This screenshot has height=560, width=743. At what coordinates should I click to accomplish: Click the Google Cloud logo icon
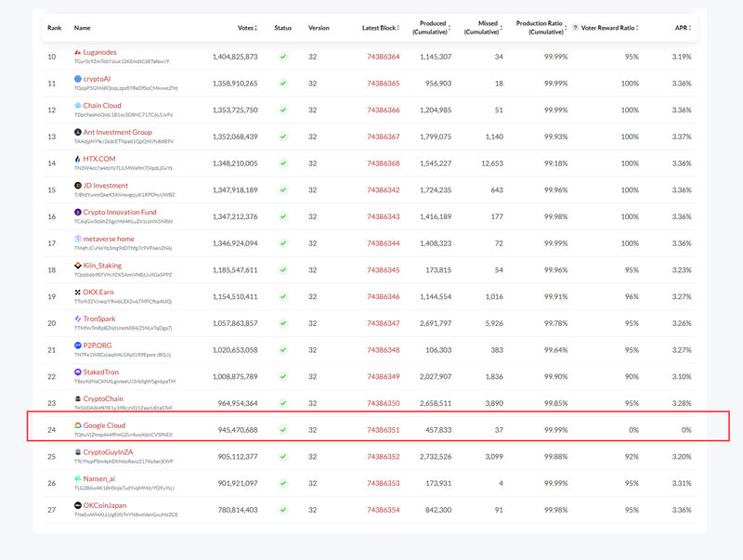tap(78, 425)
